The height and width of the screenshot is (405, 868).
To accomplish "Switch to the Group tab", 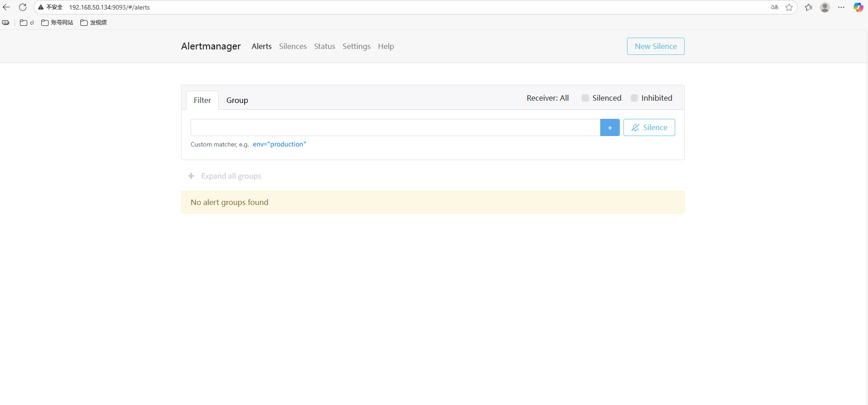I will pos(237,100).
